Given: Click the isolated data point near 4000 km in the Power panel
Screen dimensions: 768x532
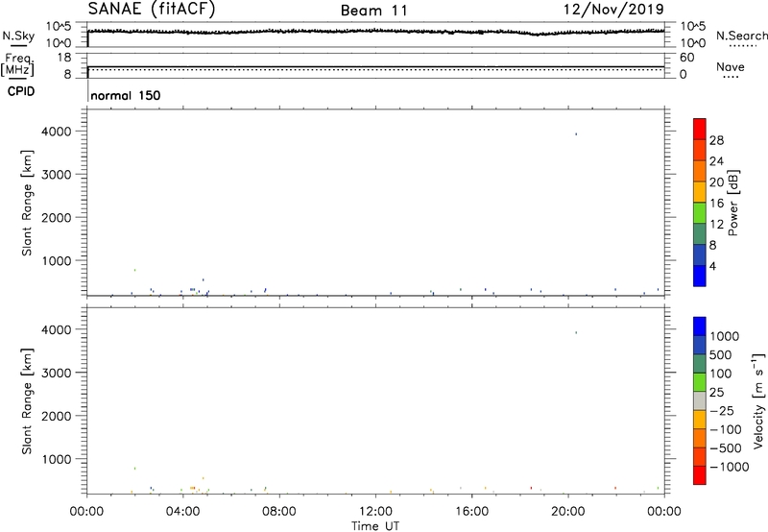Looking at the screenshot, I should (575, 134).
